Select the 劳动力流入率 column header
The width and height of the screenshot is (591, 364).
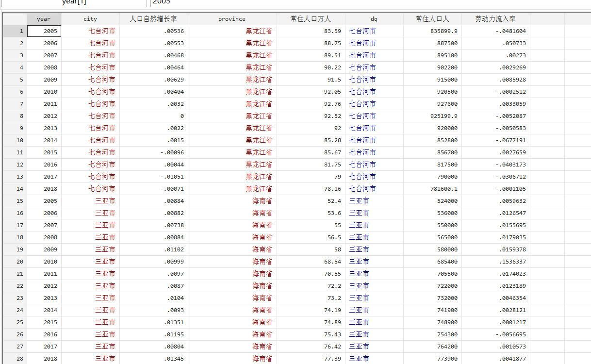(x=495, y=19)
